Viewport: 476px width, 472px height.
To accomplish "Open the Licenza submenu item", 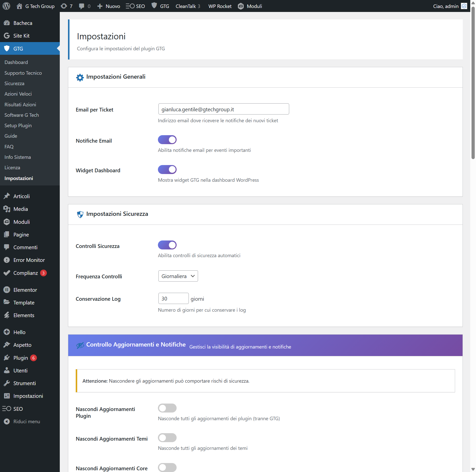I will (12, 168).
